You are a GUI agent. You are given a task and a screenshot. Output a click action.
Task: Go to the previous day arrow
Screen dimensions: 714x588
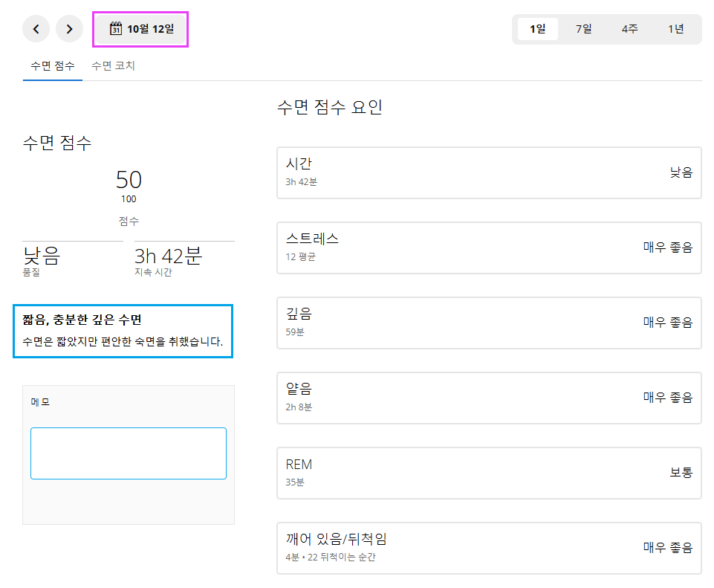click(x=36, y=29)
